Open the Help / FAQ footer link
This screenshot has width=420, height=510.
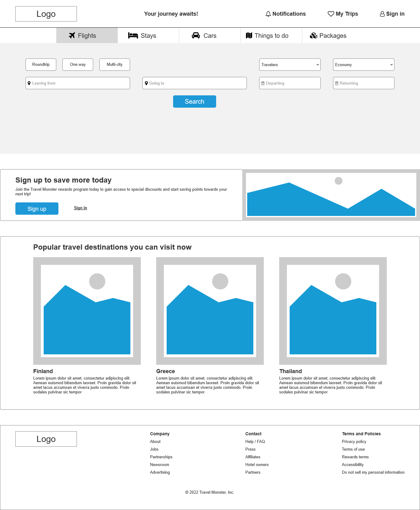[255, 441]
